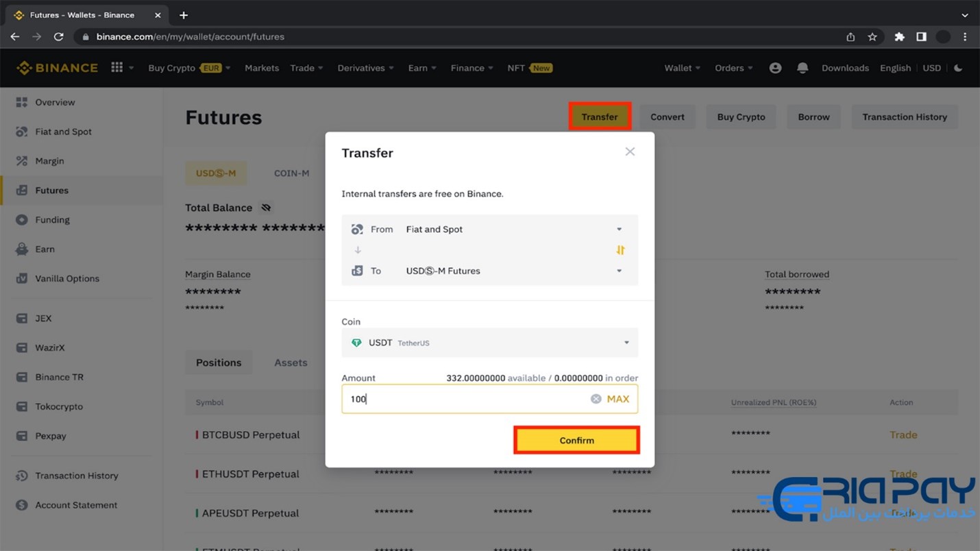The width and height of the screenshot is (980, 551).
Task: Click the ETHUSDT Perpetual row
Action: tap(572, 474)
